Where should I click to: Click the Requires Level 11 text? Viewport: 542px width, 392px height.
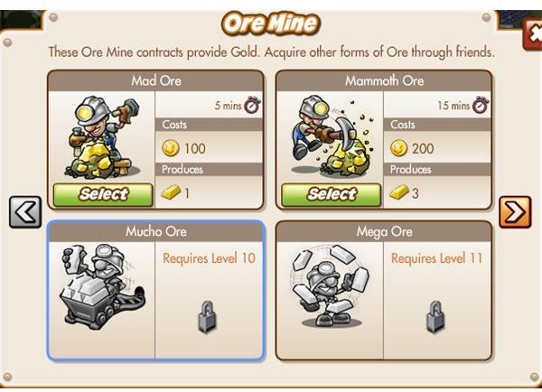point(436,258)
